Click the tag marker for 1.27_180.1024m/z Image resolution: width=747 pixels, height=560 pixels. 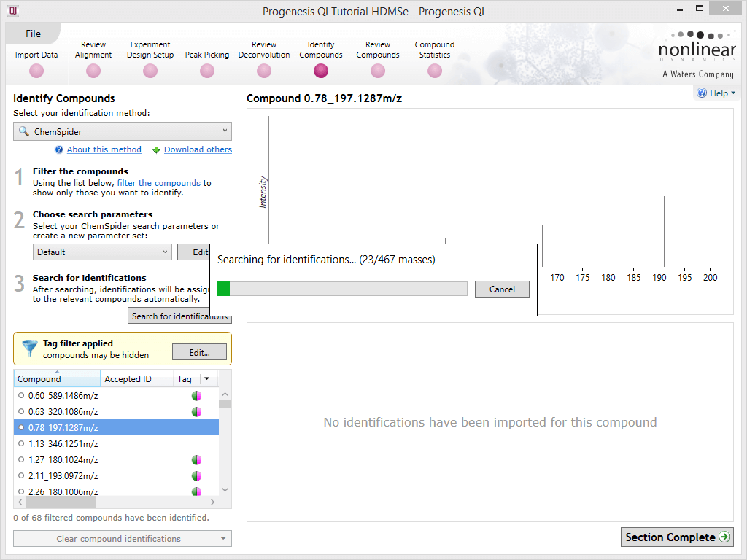click(196, 460)
